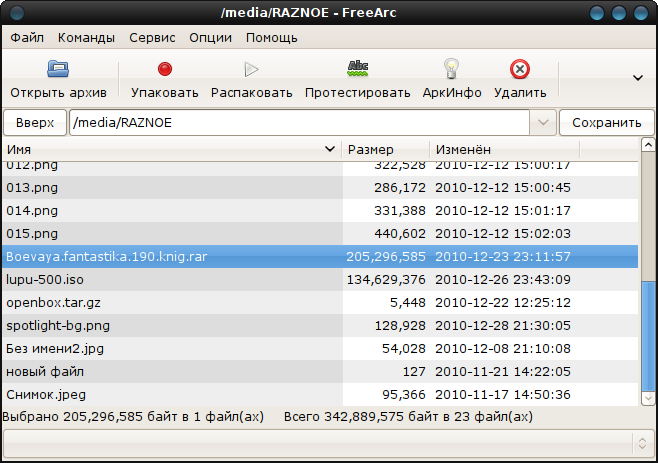The width and height of the screenshot is (658, 463).
Task: Click date 2010-12-28 21:30:05
Action: 503,326
